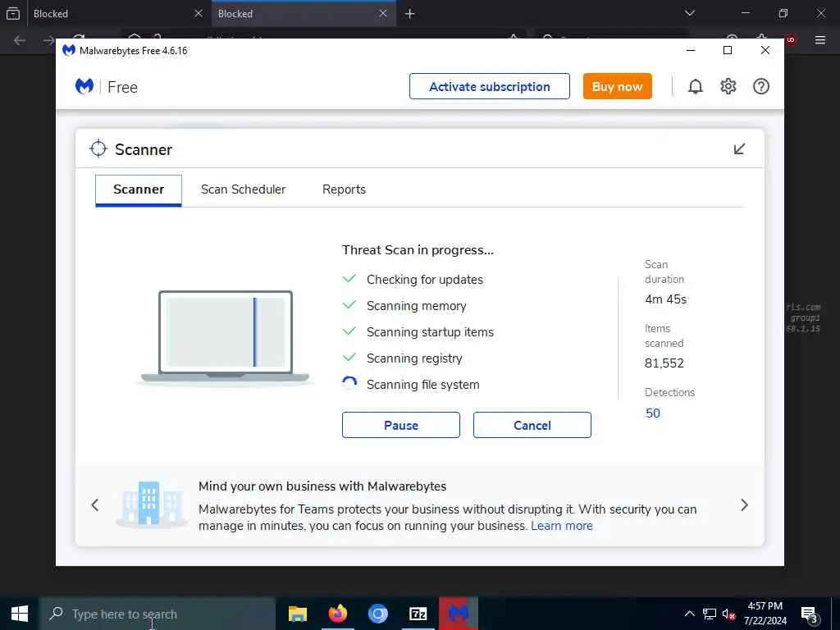Click the muted volume tray icon

tap(728, 614)
